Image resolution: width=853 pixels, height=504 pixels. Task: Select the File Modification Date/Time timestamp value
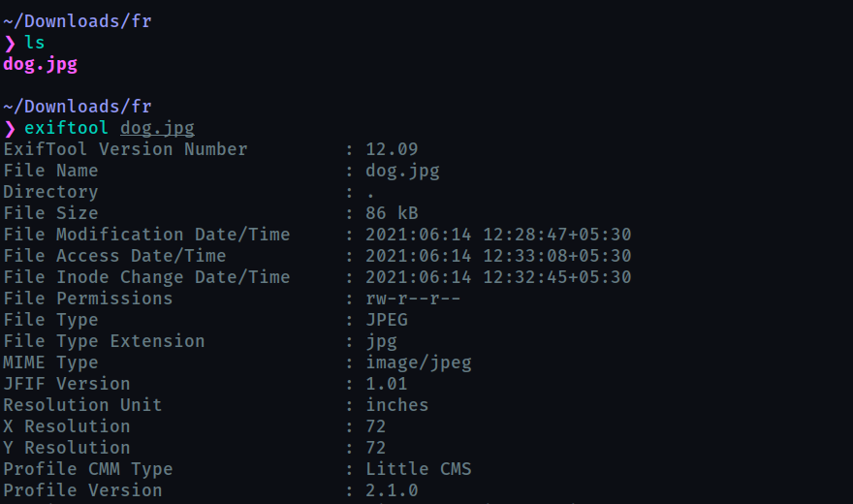click(x=498, y=235)
